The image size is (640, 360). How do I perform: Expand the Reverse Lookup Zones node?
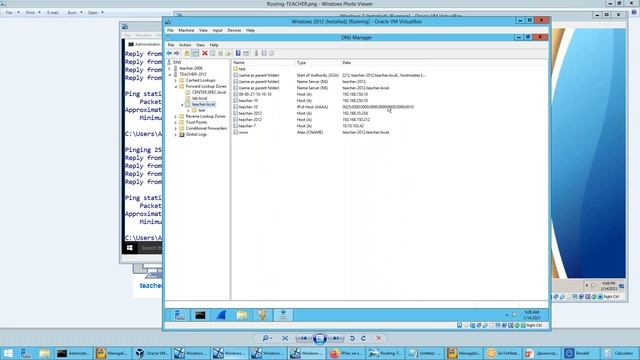[x=176, y=116]
